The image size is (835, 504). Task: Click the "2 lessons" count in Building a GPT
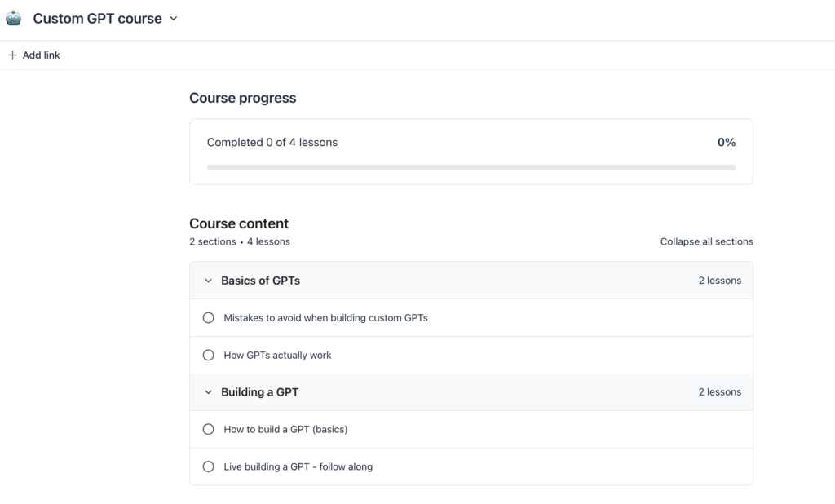(x=719, y=392)
